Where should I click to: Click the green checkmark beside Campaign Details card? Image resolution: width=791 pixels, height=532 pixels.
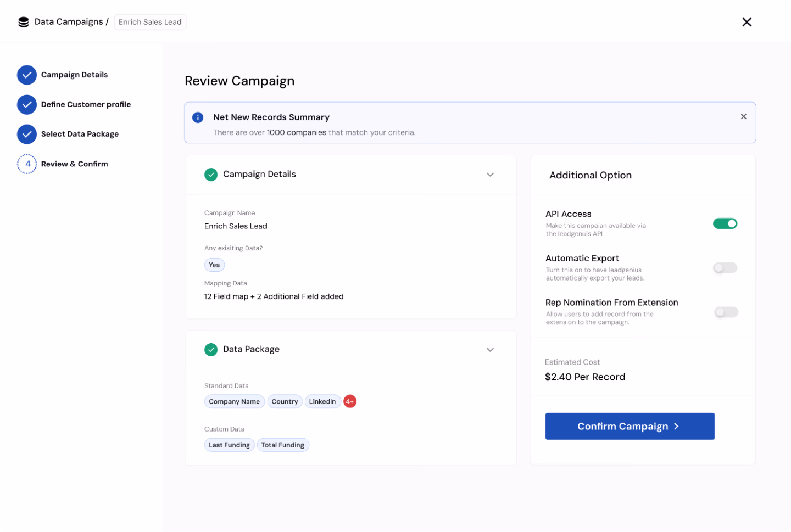point(211,174)
